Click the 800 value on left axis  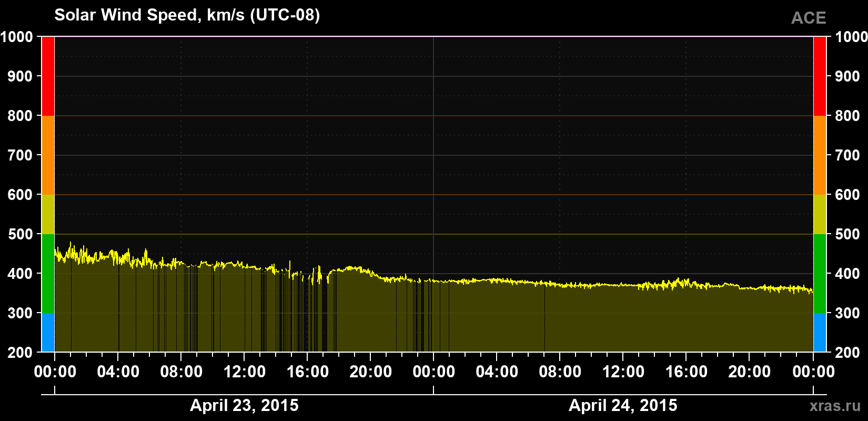20,116
